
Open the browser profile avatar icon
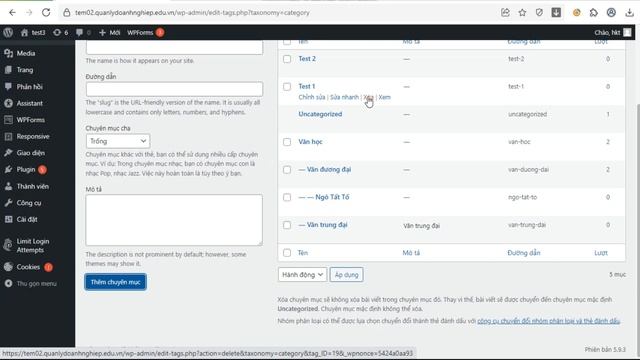(x=611, y=13)
